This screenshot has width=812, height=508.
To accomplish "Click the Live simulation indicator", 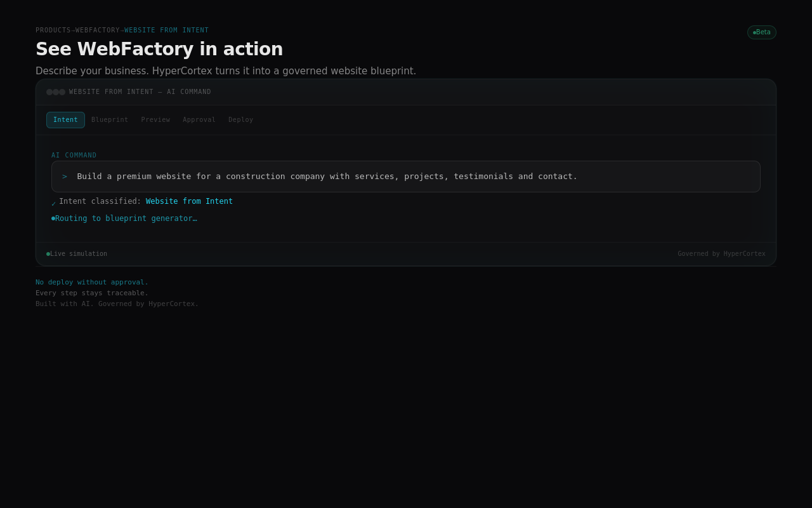I will coord(77,254).
